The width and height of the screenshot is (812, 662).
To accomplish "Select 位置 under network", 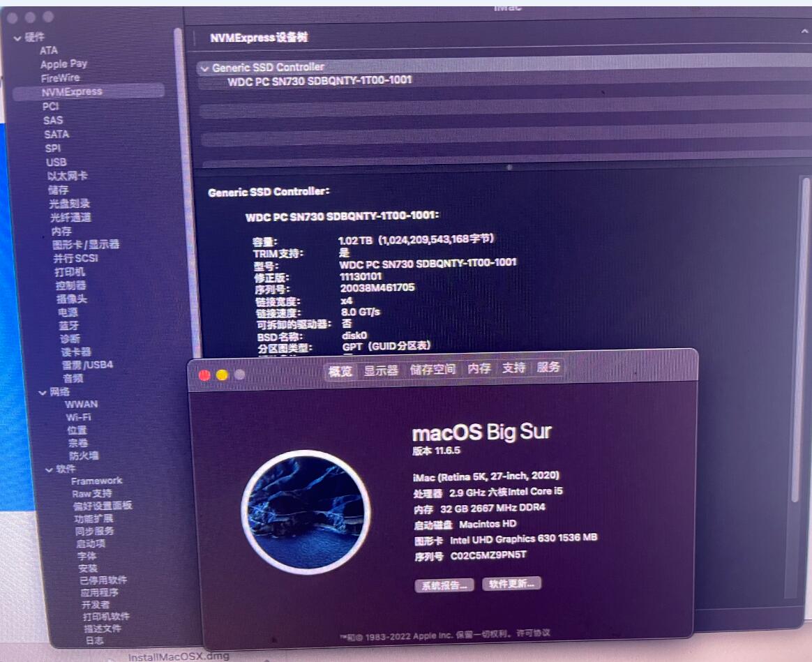I will (x=77, y=430).
